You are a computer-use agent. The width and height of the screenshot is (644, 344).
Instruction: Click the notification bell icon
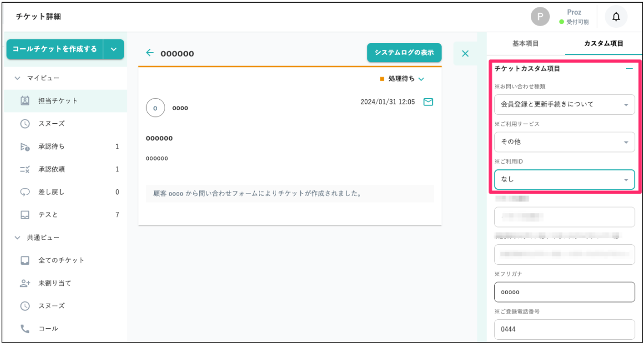(x=616, y=17)
